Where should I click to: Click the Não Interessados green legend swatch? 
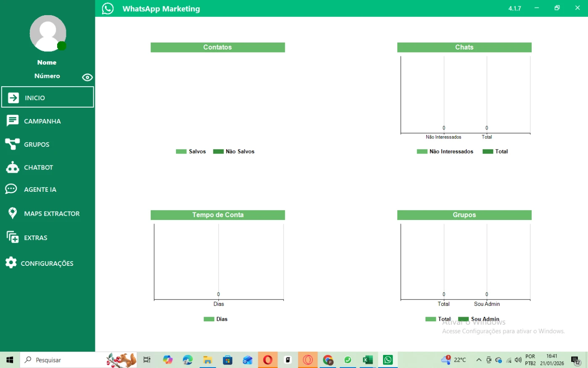pyautogui.click(x=422, y=151)
